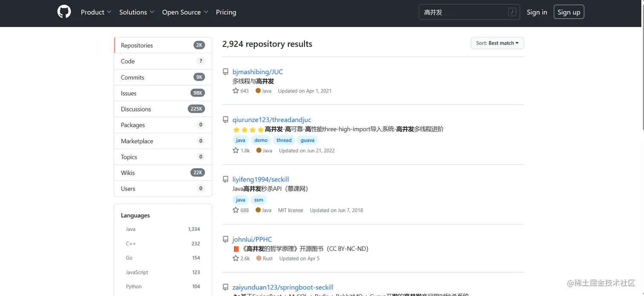
Task: Click the ssm topic tag
Action: pos(259,200)
